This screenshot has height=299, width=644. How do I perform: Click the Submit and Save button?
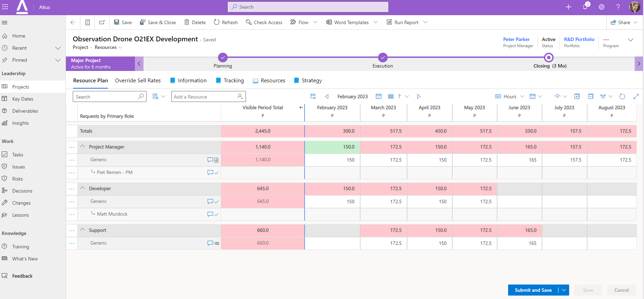(x=533, y=290)
